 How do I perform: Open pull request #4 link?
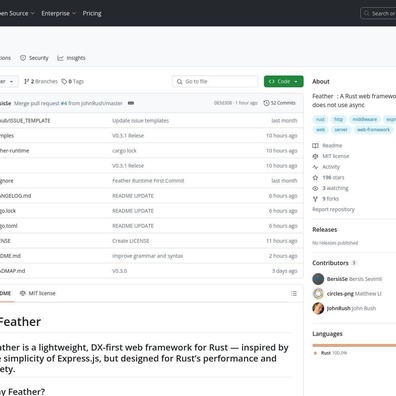64,103
